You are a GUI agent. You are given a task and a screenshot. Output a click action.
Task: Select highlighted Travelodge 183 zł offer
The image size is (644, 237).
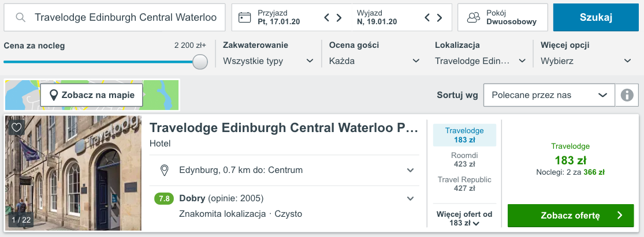point(464,136)
